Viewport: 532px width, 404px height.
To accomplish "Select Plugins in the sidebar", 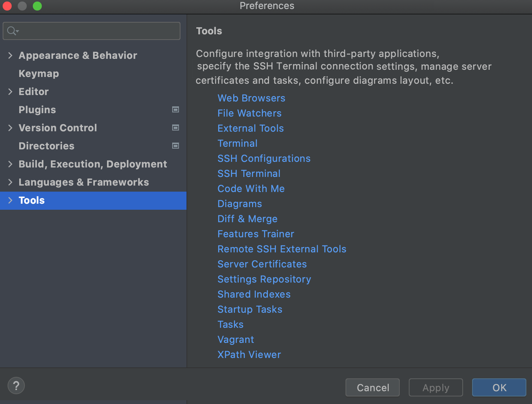I will coord(37,109).
